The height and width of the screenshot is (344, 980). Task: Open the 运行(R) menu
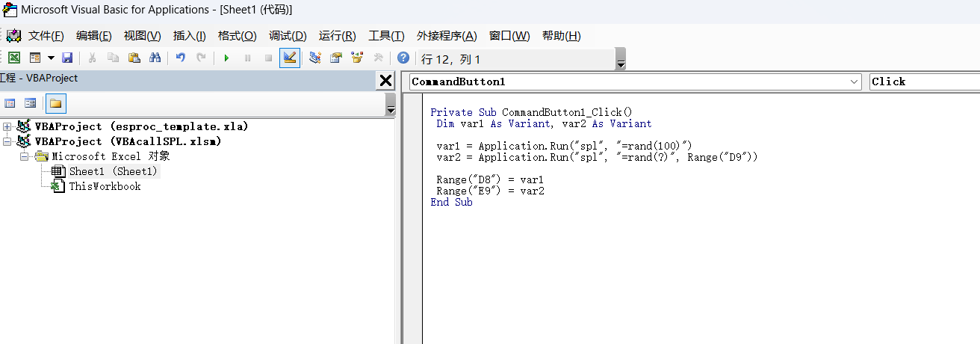coord(337,36)
